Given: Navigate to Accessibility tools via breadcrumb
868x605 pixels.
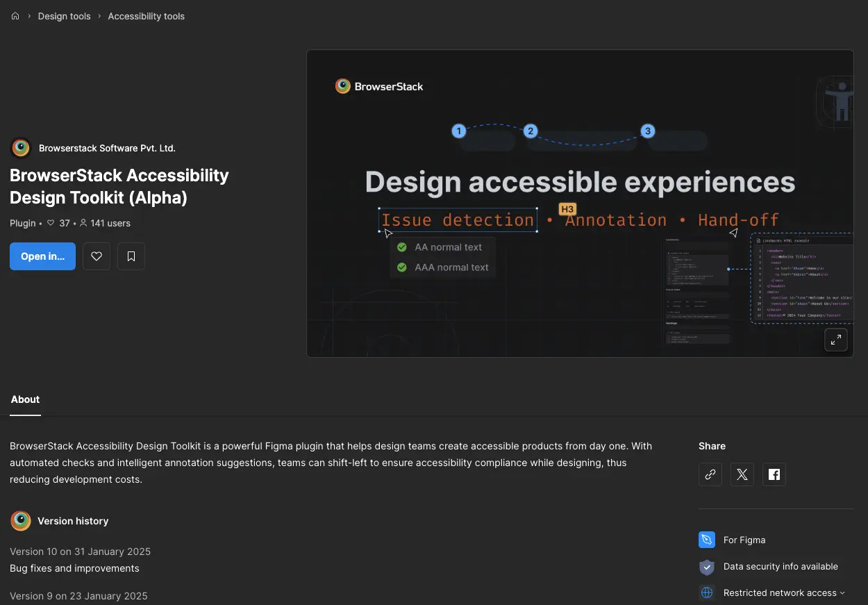Looking at the screenshot, I should coord(146,15).
